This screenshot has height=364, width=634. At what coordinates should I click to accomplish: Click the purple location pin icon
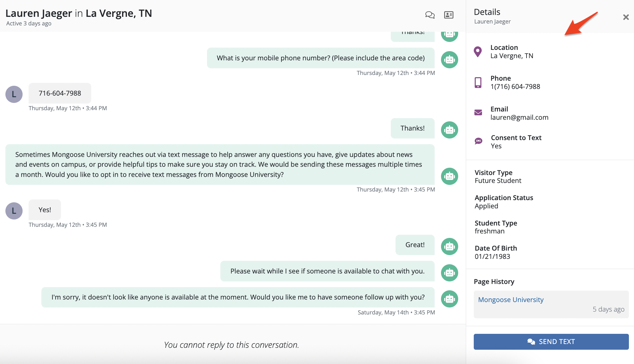tap(478, 51)
